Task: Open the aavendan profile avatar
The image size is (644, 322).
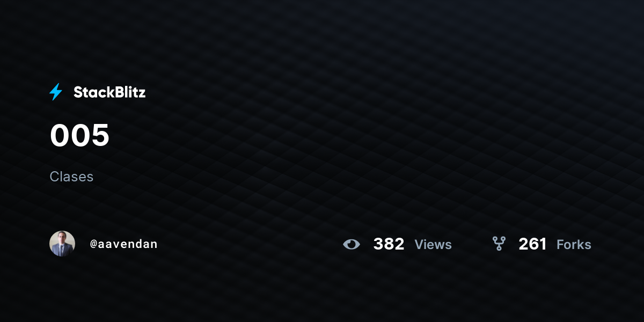Action: click(62, 244)
